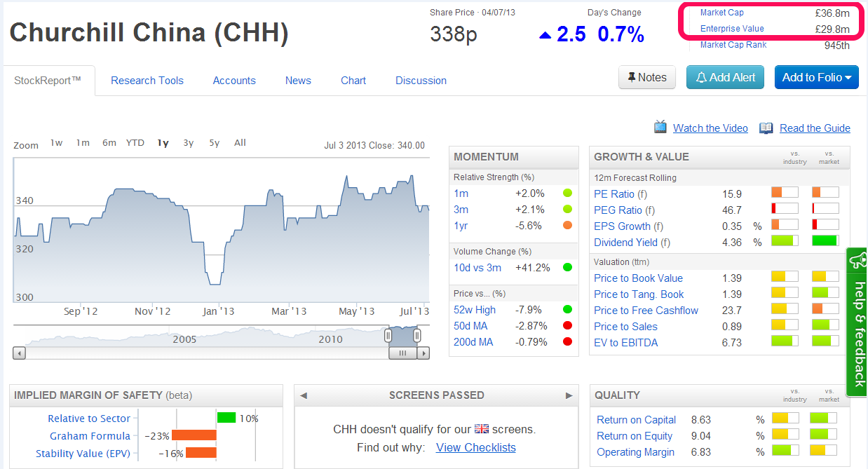Image resolution: width=868 pixels, height=469 pixels.
Task: Click the chart's horizontal scrollbar thumb
Action: point(402,353)
